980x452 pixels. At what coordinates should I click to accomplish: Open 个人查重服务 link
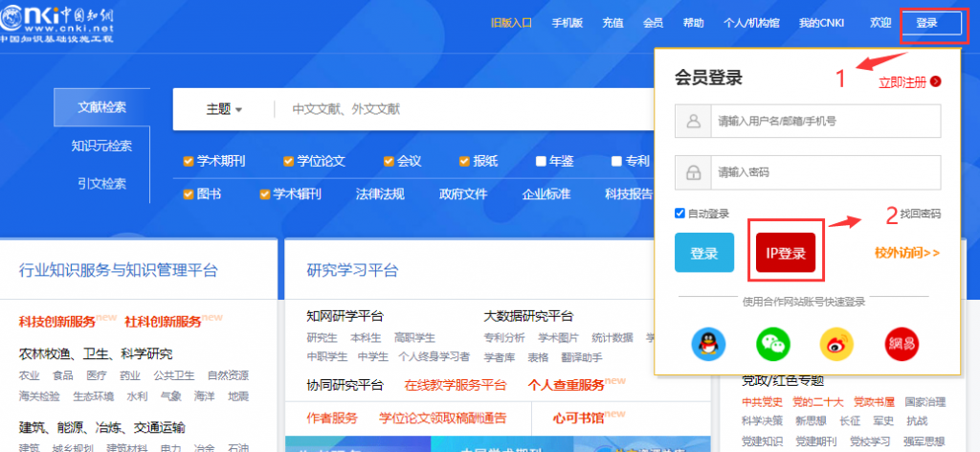567,384
